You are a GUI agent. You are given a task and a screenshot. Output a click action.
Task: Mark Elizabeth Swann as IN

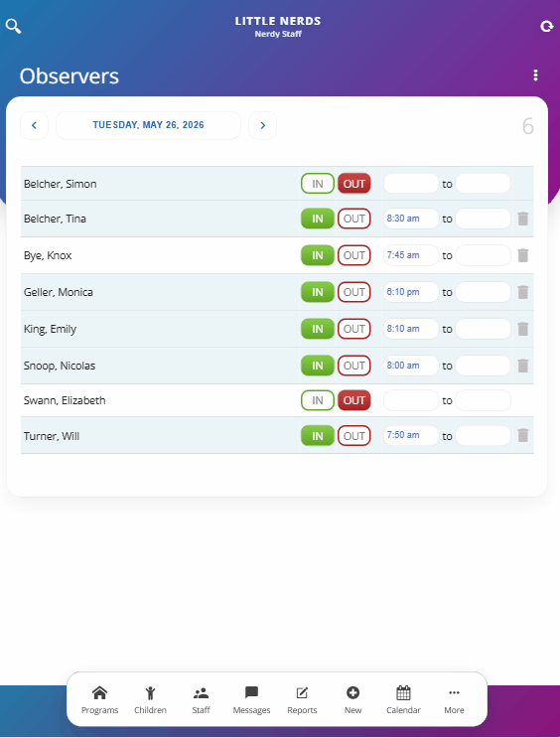click(x=318, y=400)
